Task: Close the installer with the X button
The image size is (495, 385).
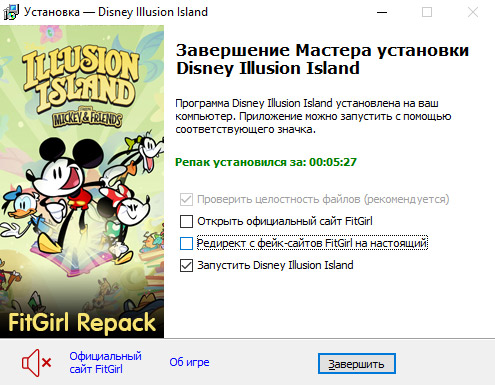Action: [472, 12]
